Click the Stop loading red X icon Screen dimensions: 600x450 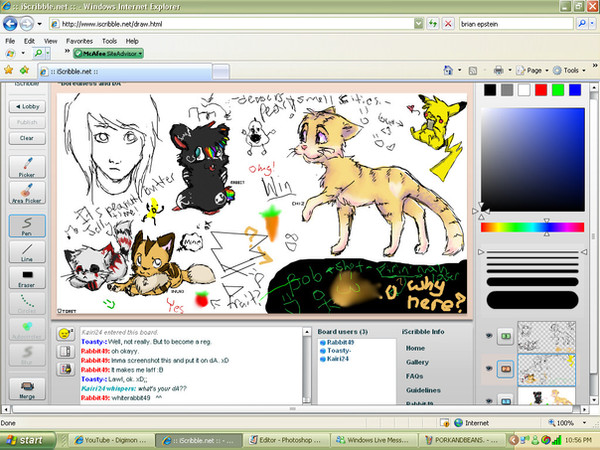pos(447,24)
